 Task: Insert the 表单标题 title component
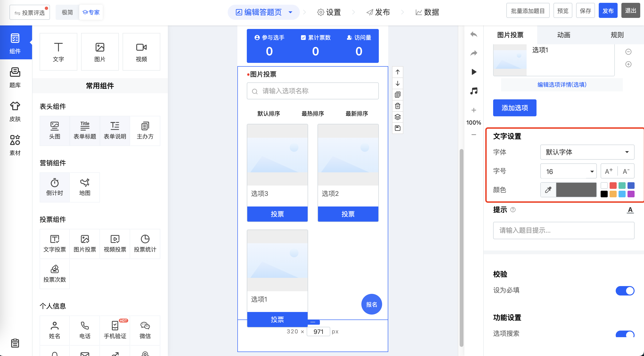tap(85, 131)
